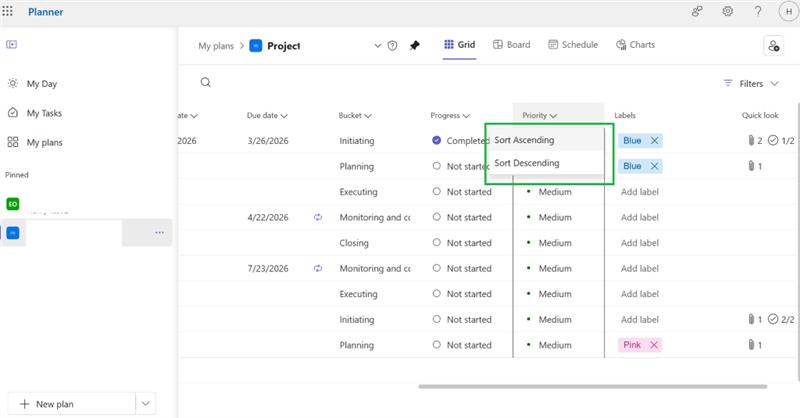Click the green EO pinned plan icon
800x418 pixels.
(x=13, y=204)
